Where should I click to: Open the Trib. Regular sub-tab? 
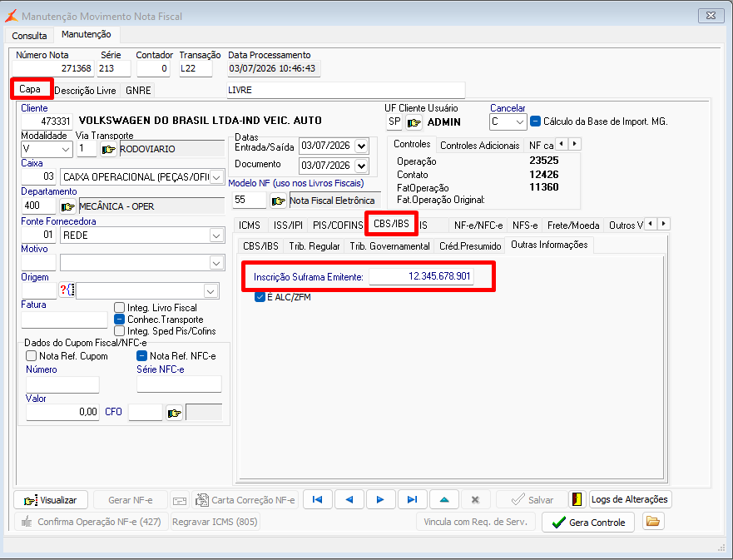(314, 245)
